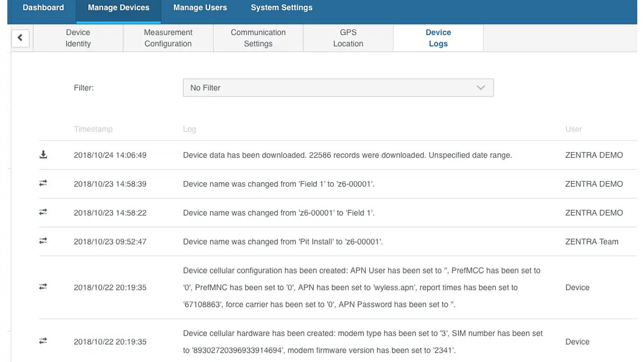Switch to Measurement Configuration tab
Image resolution: width=644 pixels, height=362 pixels.
pyautogui.click(x=168, y=38)
